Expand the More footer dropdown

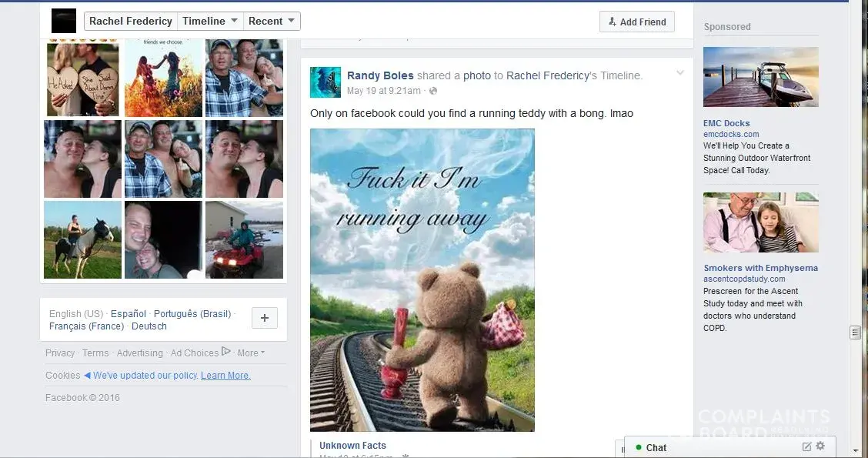tap(251, 353)
